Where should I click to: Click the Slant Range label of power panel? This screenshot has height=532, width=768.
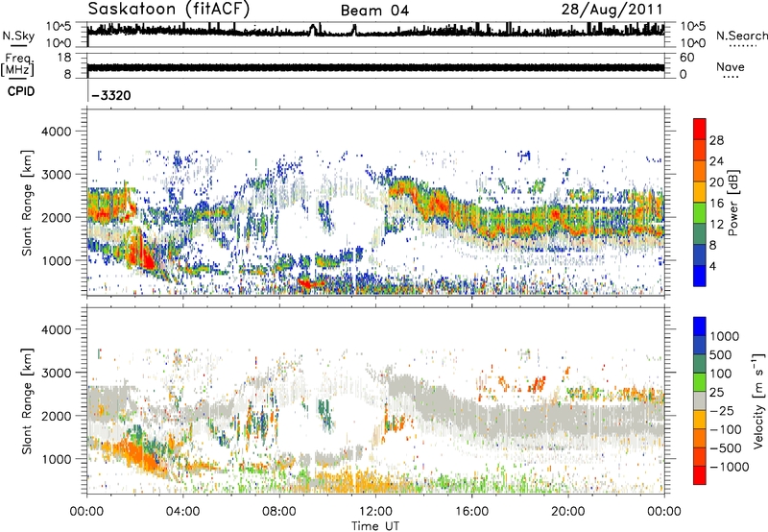click(27, 203)
